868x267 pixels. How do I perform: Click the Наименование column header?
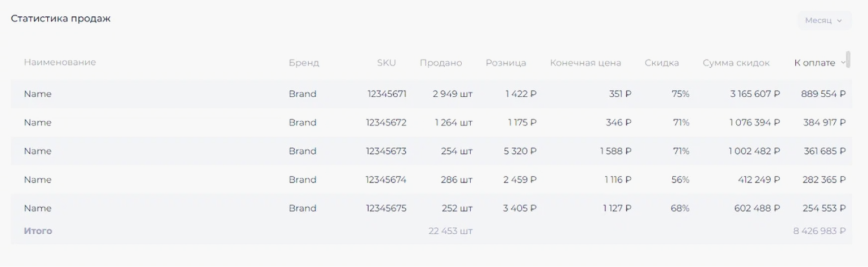pyautogui.click(x=60, y=62)
